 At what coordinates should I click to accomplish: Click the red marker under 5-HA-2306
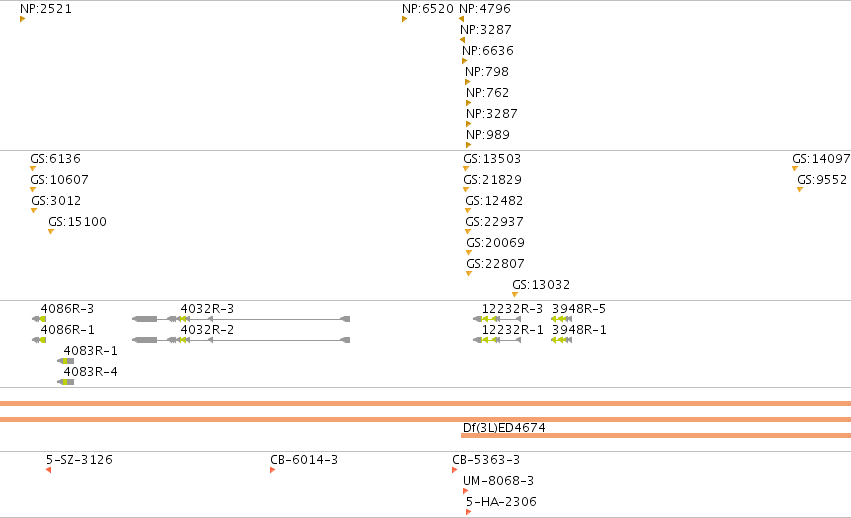[468, 512]
